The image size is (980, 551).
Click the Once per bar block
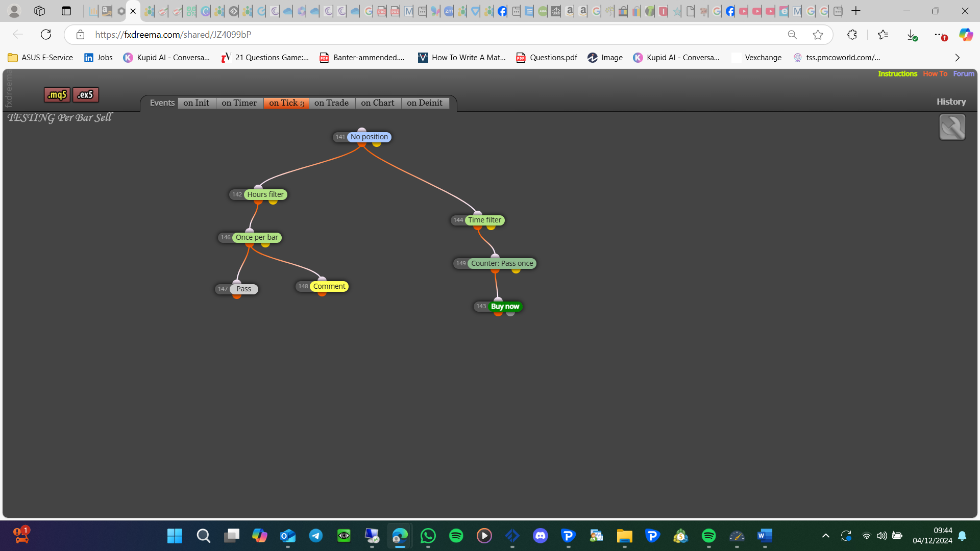(x=257, y=238)
